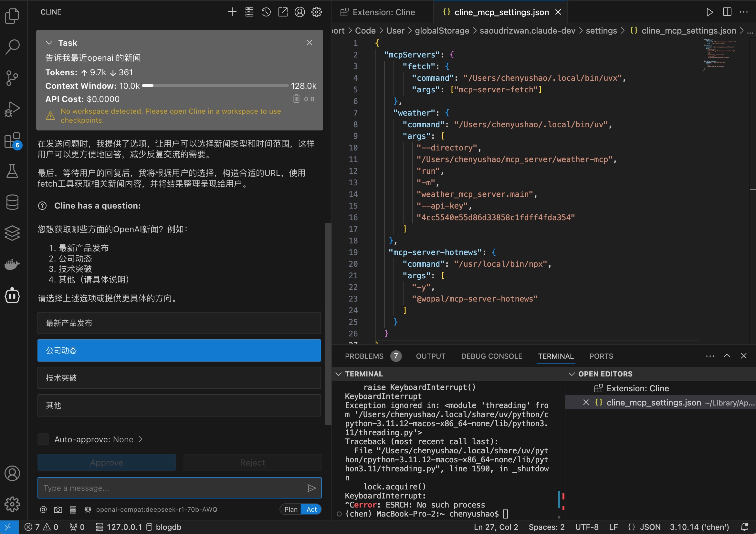The height and width of the screenshot is (534, 756).
Task: Click the Cline chat scrollbar
Action: point(328,324)
